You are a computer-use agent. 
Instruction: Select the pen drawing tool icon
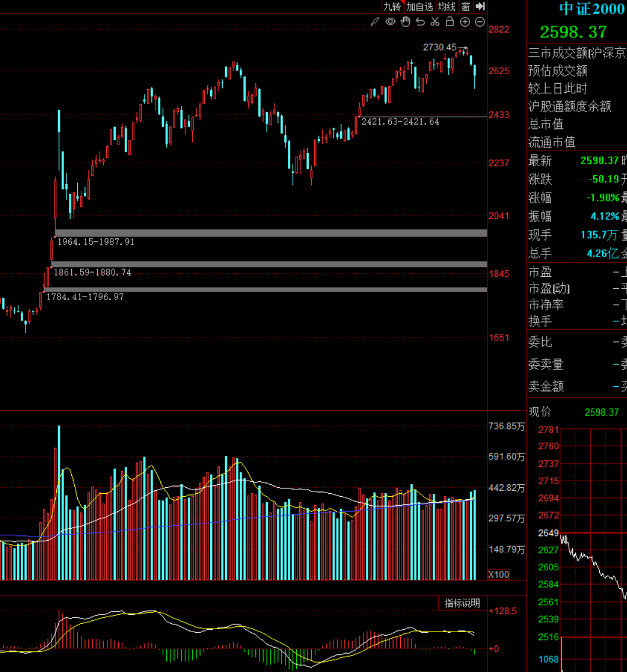pos(375,22)
